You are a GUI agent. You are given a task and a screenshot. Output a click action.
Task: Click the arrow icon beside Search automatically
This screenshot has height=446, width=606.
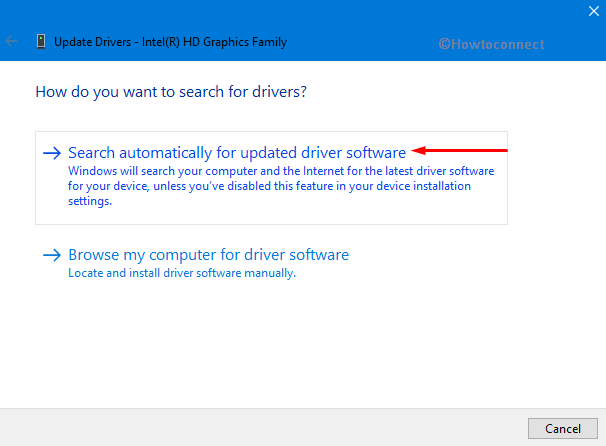click(52, 153)
